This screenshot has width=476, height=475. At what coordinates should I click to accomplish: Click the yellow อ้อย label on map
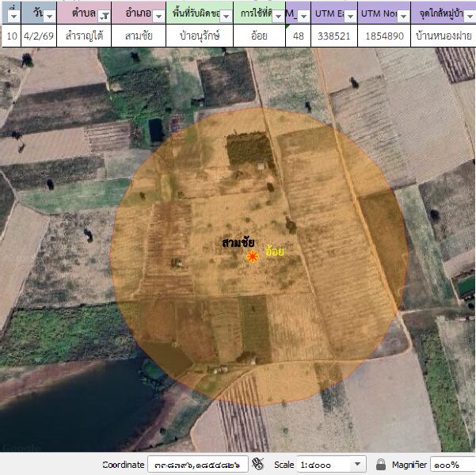pyautogui.click(x=275, y=252)
